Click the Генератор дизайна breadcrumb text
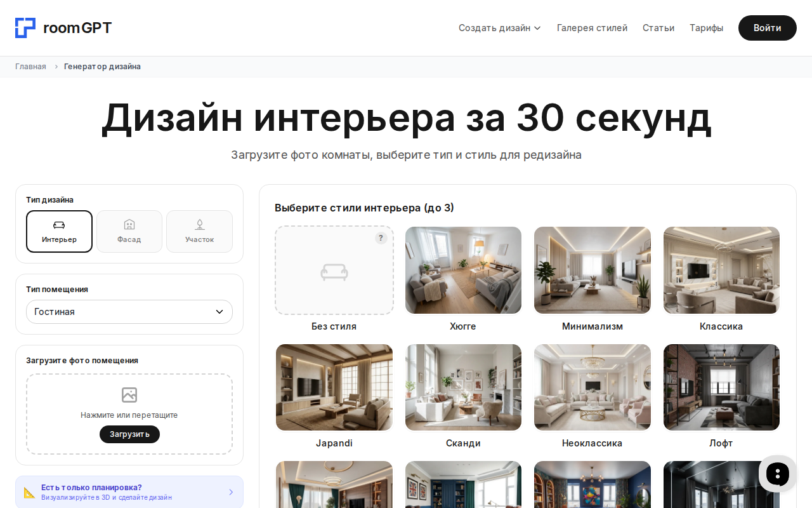812x508 pixels. pos(102,67)
